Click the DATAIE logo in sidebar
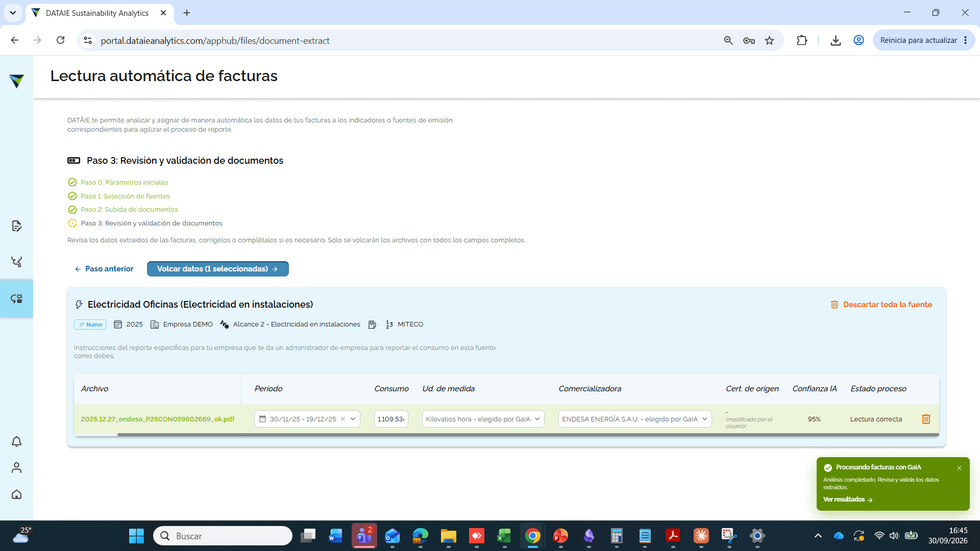 point(16,81)
